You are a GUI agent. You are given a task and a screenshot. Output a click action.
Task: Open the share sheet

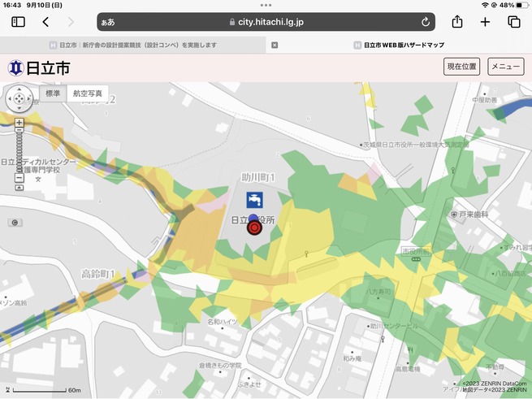457,22
